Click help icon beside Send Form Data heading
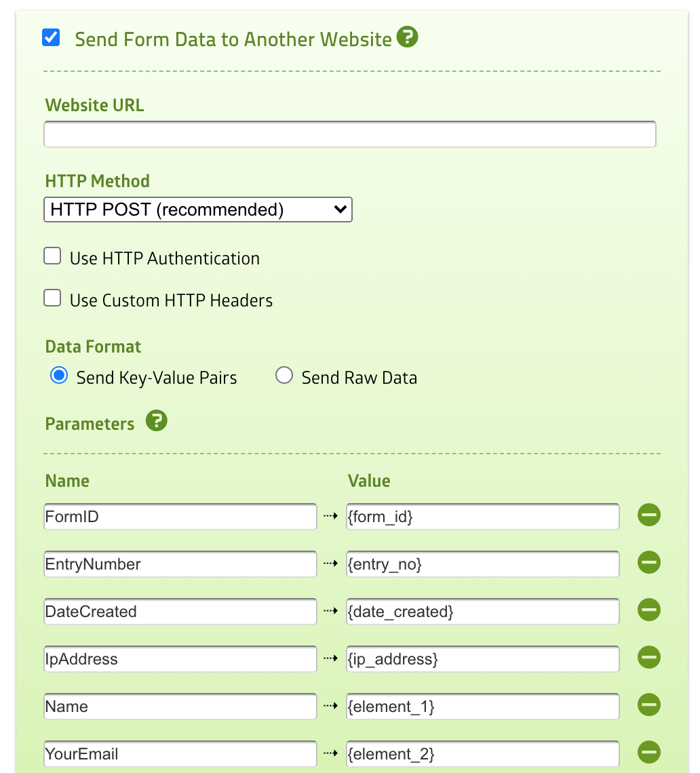Viewport: 700px width, 773px height. pos(407,37)
